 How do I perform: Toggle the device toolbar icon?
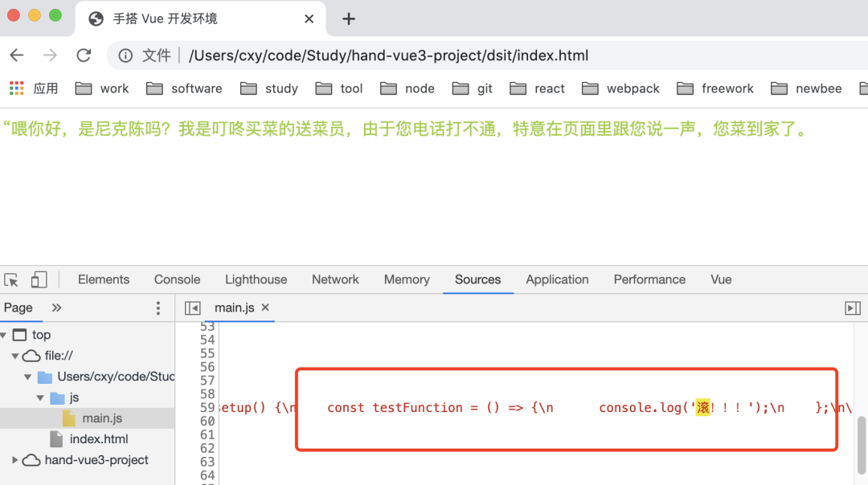coord(39,279)
